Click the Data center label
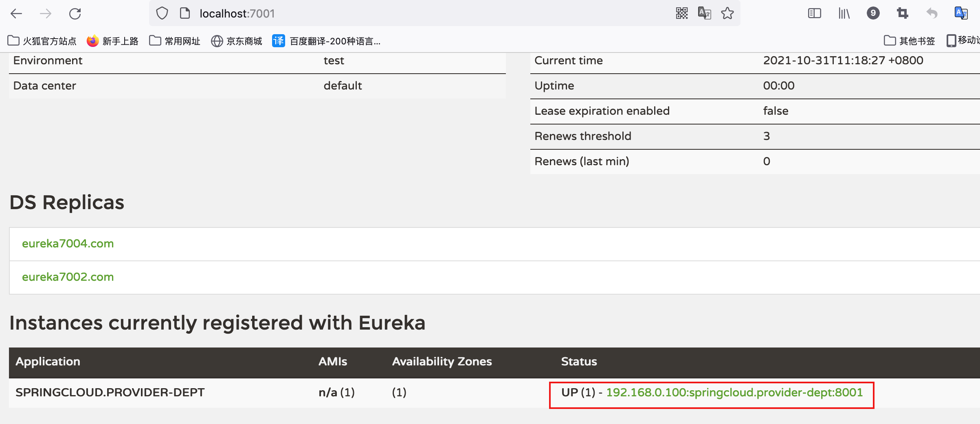 [x=44, y=86]
